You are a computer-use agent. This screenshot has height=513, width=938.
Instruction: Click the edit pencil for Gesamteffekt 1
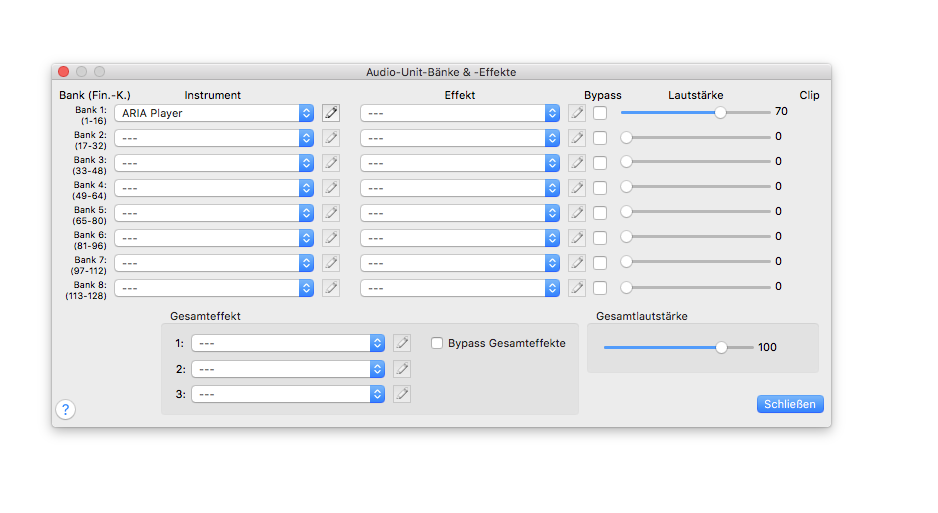point(402,343)
